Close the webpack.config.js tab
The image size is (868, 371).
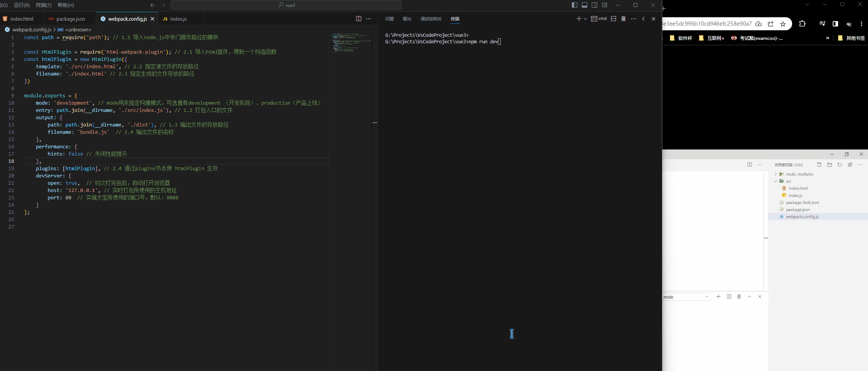click(x=152, y=19)
